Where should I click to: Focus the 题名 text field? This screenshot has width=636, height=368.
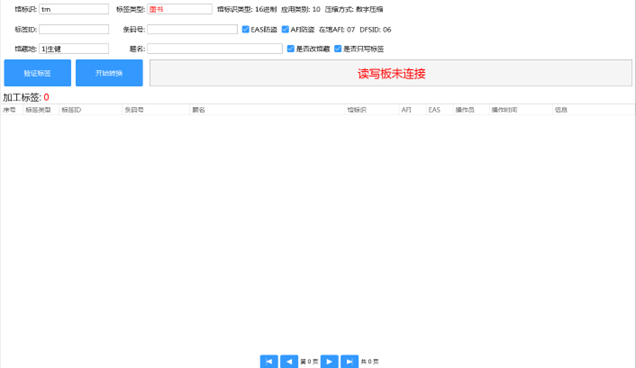[215, 49]
